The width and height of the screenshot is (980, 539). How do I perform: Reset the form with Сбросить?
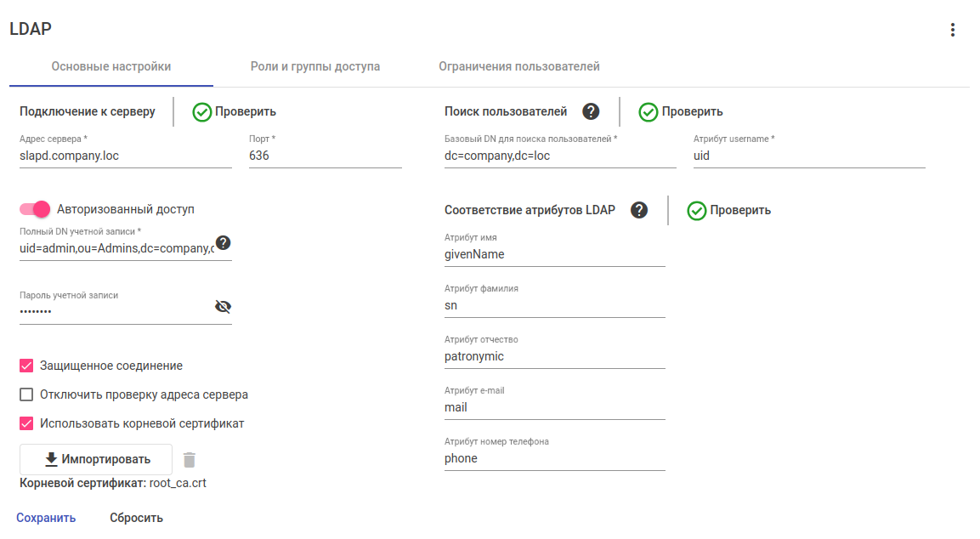[136, 518]
